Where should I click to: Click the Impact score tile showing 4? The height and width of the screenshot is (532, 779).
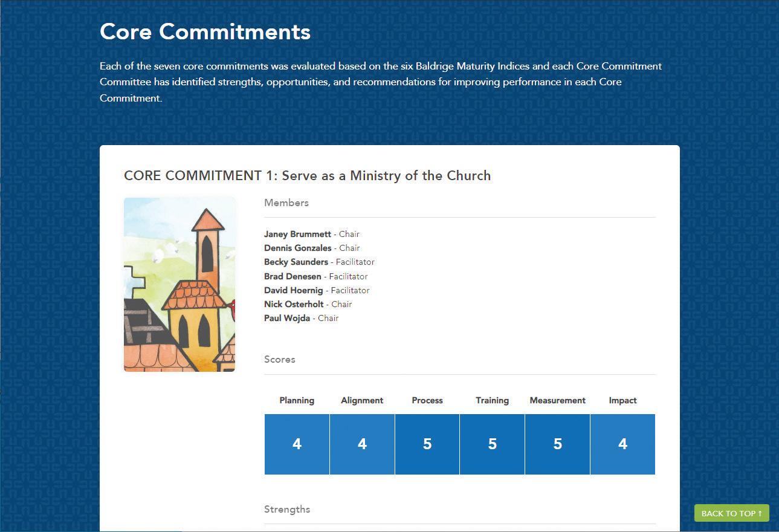622,444
